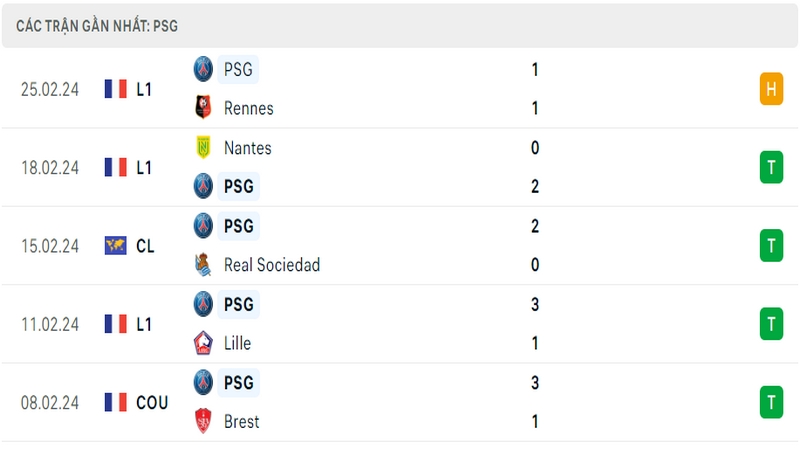Click the Brest club crest icon
Screen dimensions: 800x450
(203, 421)
